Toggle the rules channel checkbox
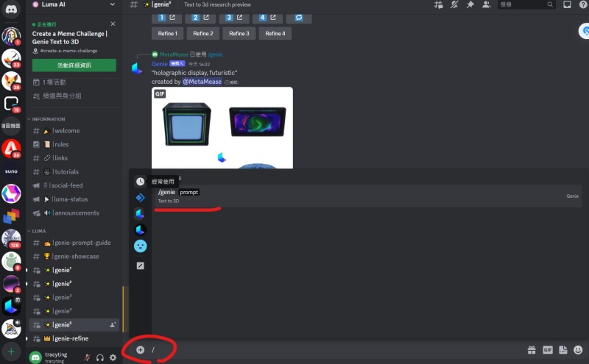Screen dimensions: 589x364 coord(36,144)
